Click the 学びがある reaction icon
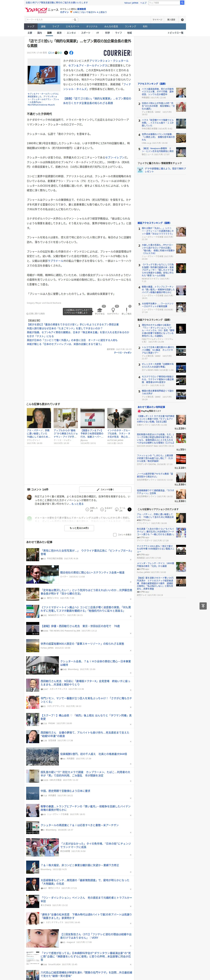 [100, 310]
